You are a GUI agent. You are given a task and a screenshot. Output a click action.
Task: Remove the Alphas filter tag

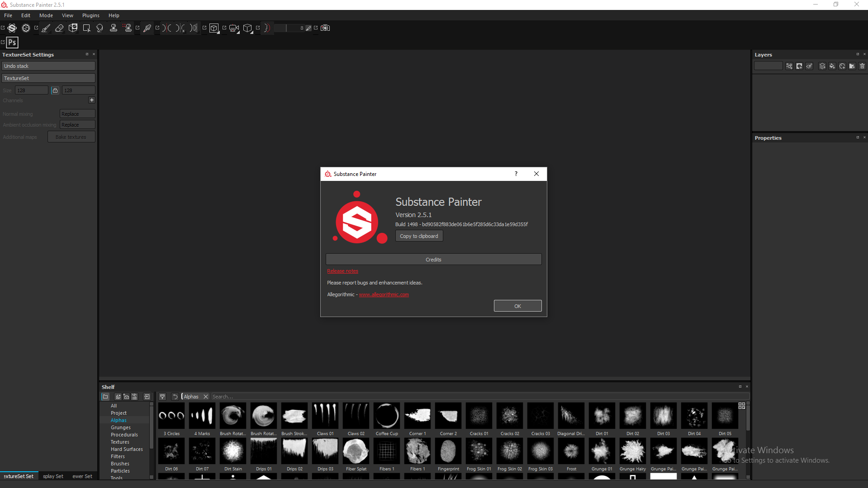[206, 397]
